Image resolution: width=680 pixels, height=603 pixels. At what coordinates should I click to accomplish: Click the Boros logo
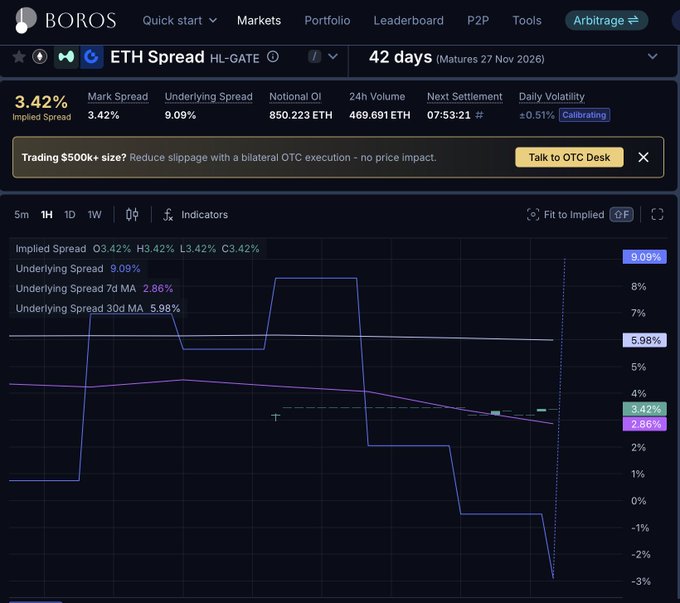pos(65,20)
